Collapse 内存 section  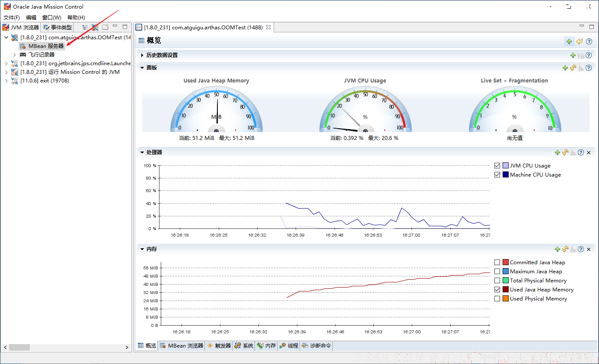click(142, 249)
